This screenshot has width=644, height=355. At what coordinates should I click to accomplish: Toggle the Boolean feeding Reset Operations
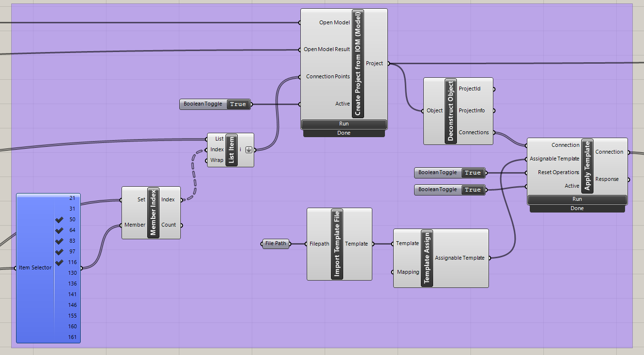pos(472,173)
